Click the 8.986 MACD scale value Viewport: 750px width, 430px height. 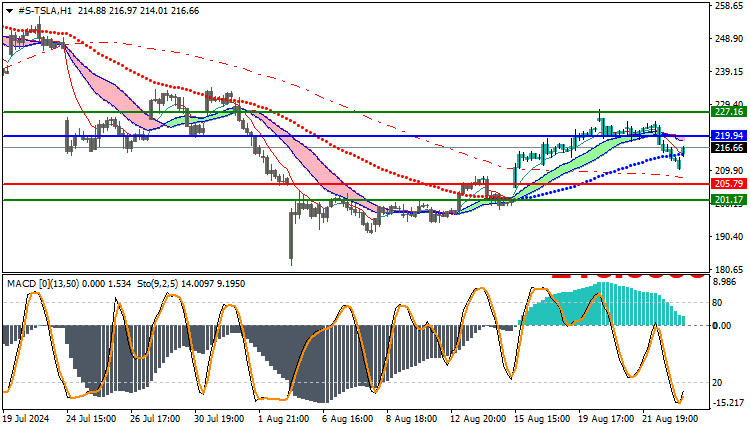(x=725, y=282)
